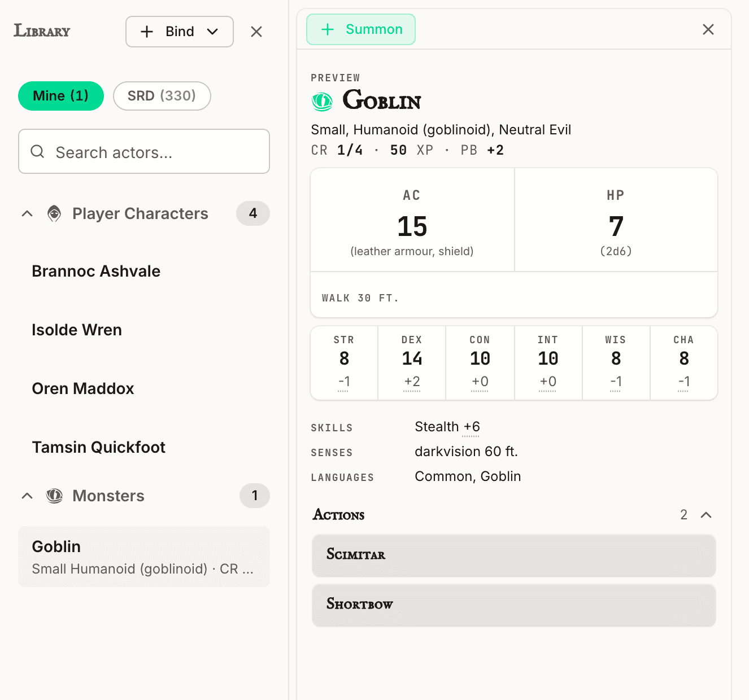749x700 pixels.
Task: Click the Player Characters count badge 4
Action: tap(253, 213)
